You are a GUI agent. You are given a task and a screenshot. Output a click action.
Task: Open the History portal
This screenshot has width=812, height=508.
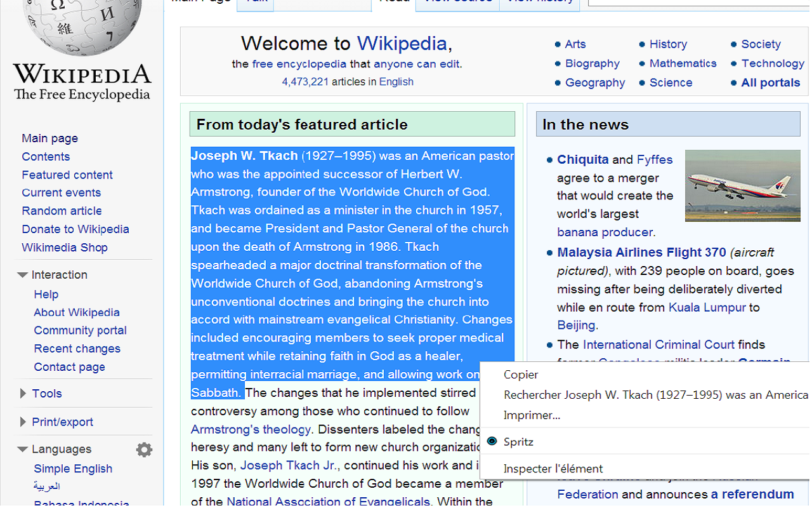[x=668, y=44]
